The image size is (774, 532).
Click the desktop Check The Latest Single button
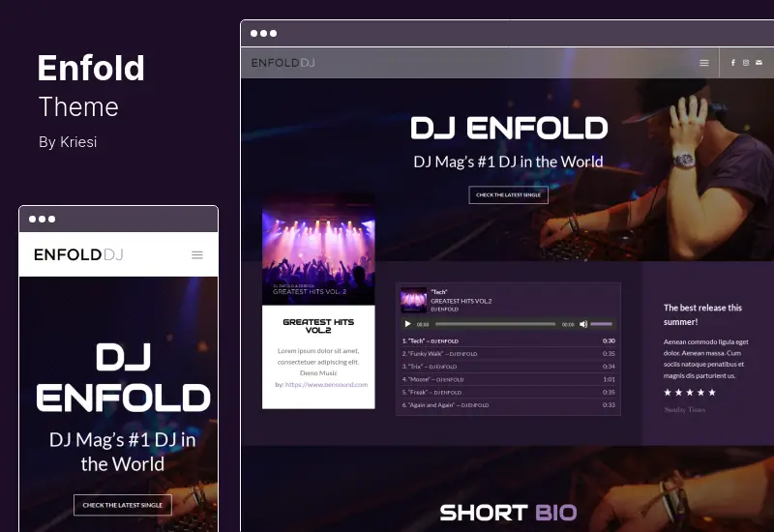[509, 195]
